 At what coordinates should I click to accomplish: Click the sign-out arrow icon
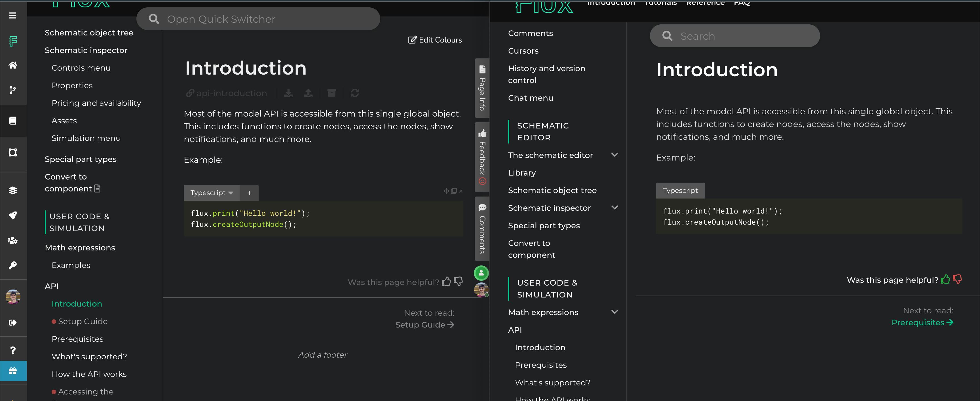coord(12,323)
